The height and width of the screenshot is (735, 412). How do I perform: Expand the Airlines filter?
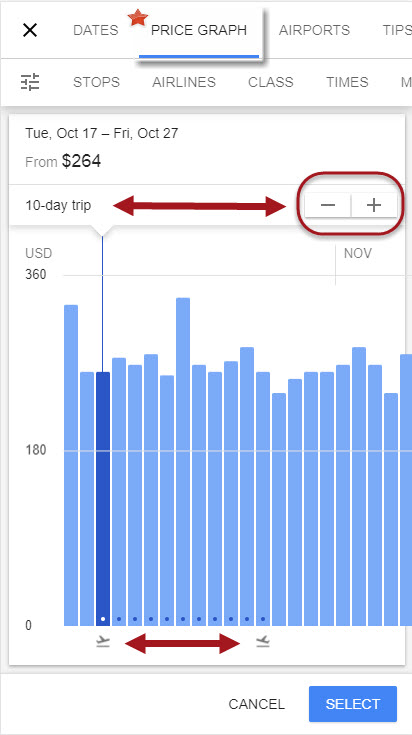[184, 82]
